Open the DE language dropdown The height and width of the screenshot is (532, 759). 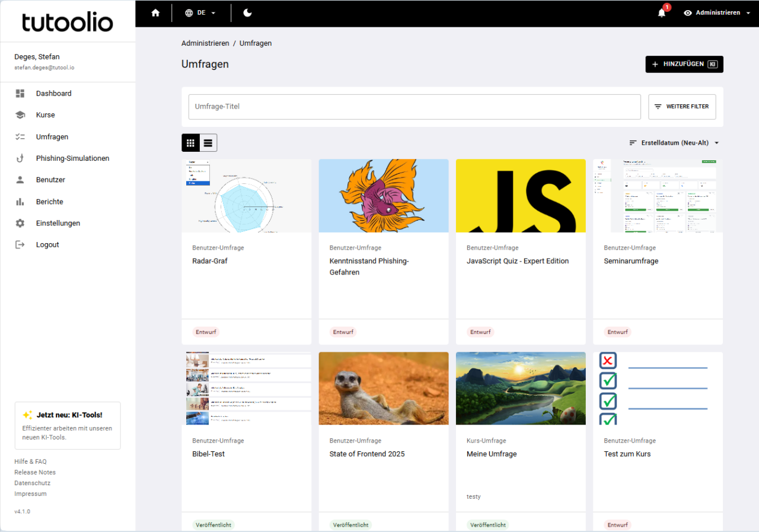pos(200,13)
